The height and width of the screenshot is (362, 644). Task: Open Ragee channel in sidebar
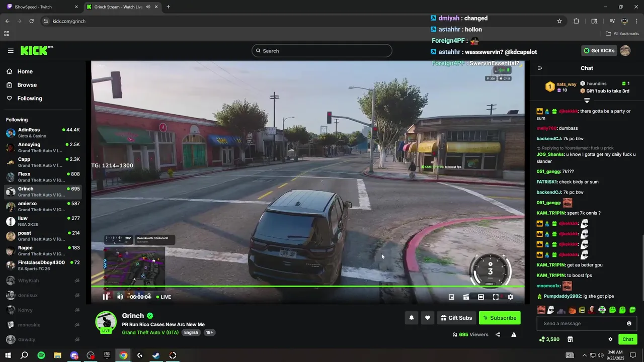click(x=43, y=250)
